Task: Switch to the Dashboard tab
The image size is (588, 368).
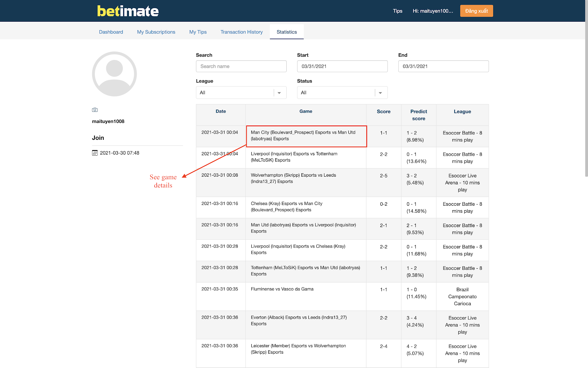Action: point(111,32)
